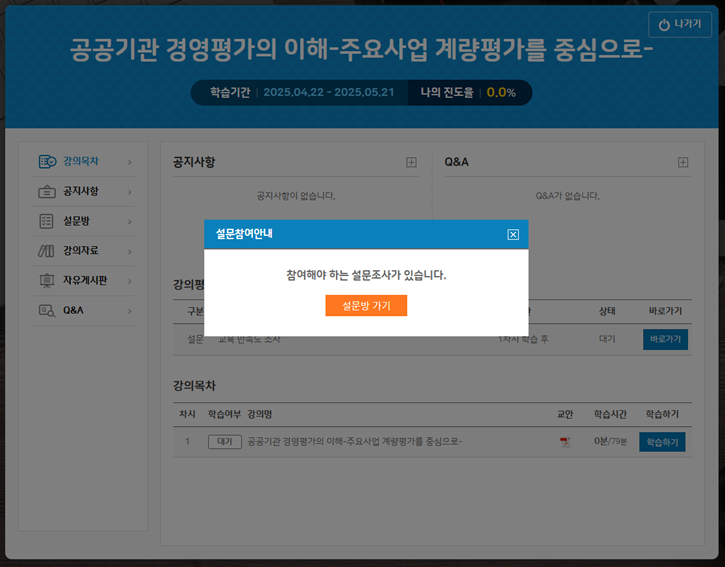The image size is (725, 567).
Task: Open the 강의자료 menu label
Action: 81,251
